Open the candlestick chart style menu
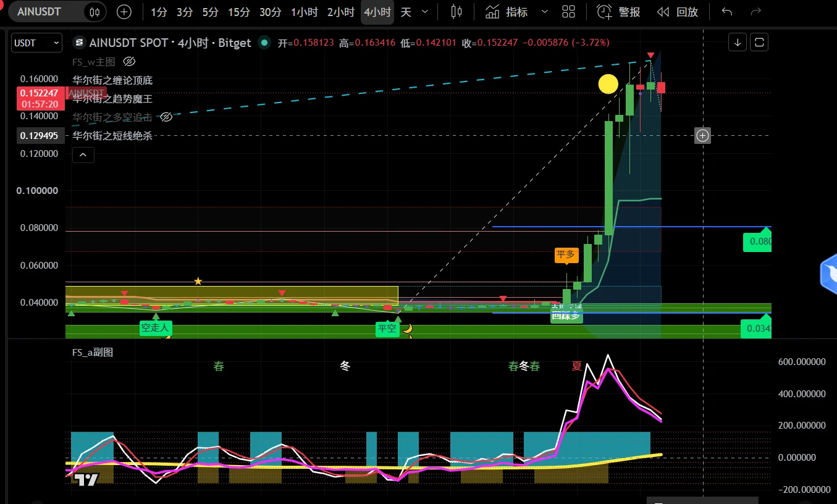This screenshot has width=837, height=504. click(x=456, y=12)
